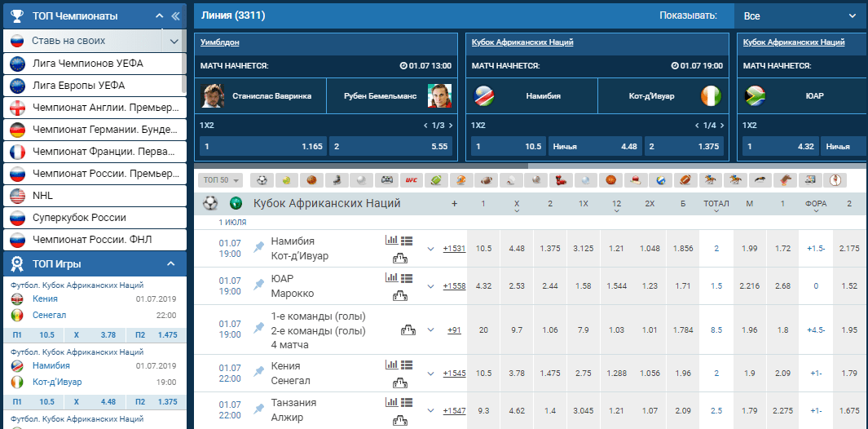868x429 pixels.
Task: Open list view icon for Кения – Сенегал
Action: (407, 365)
